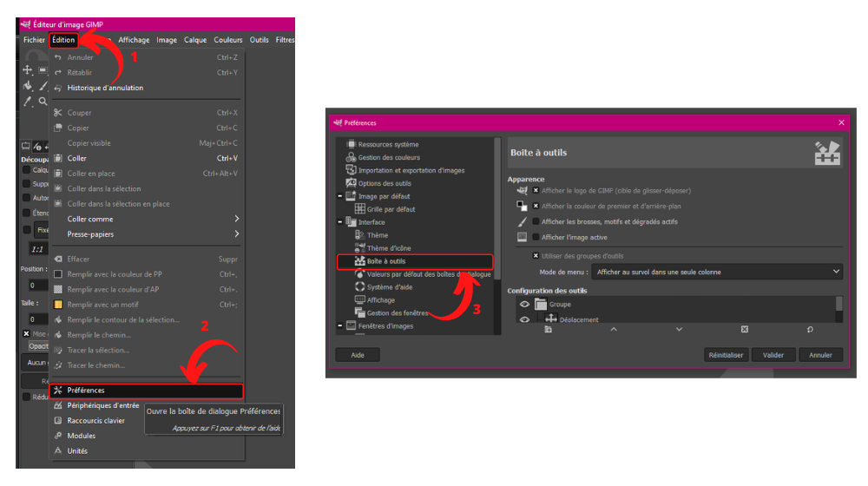
Task: Click the Annuler button in Préférences dialog
Action: point(820,355)
